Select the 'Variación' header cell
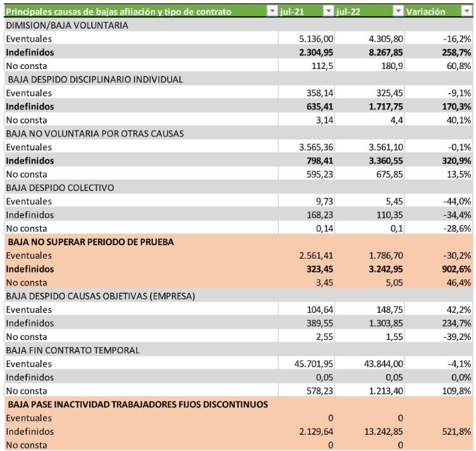Viewport: 476px width, 451px height. pos(438,11)
